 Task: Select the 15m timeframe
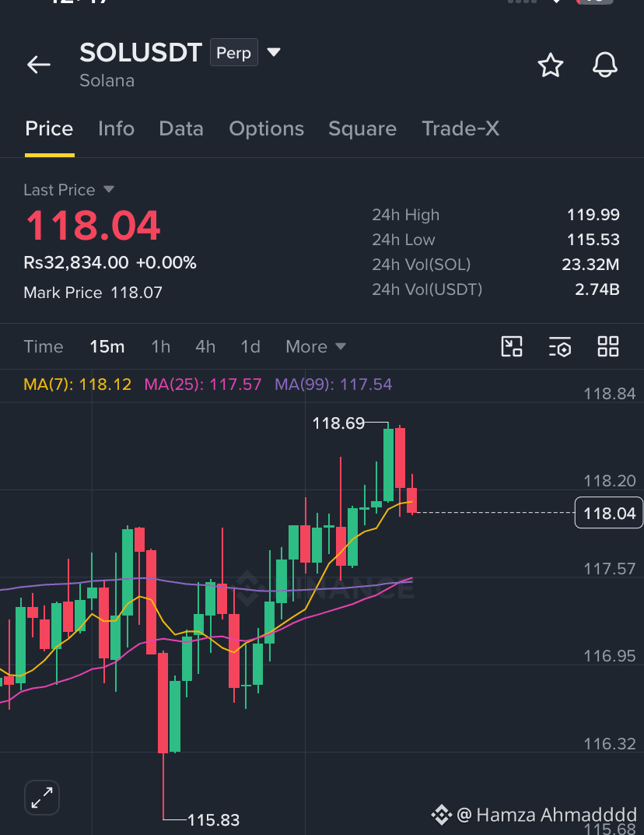(x=107, y=346)
